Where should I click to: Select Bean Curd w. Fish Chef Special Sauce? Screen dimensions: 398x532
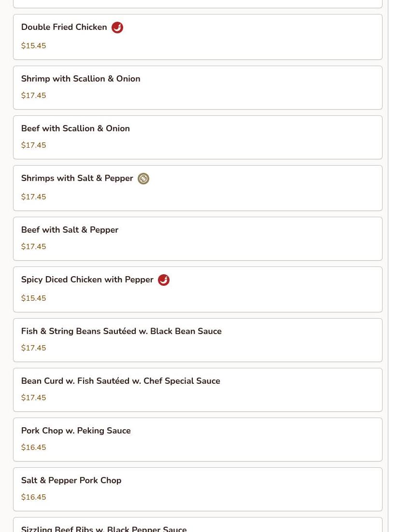coord(120,381)
